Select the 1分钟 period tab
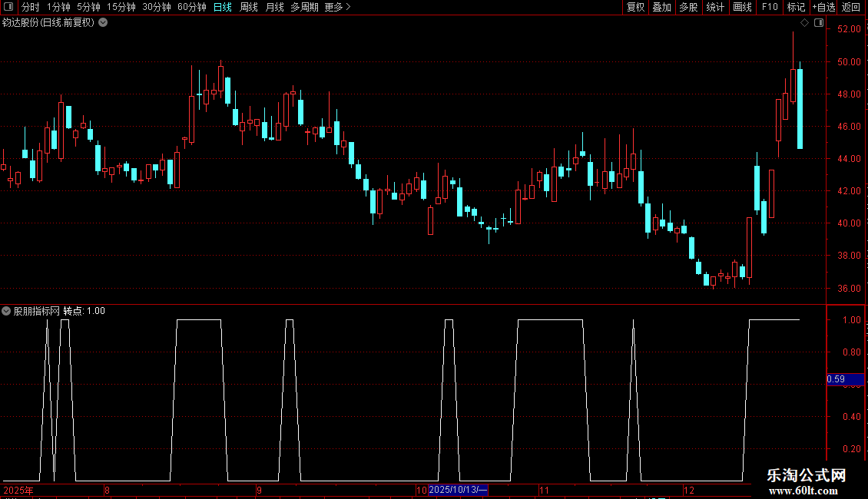868x499 pixels. point(58,7)
